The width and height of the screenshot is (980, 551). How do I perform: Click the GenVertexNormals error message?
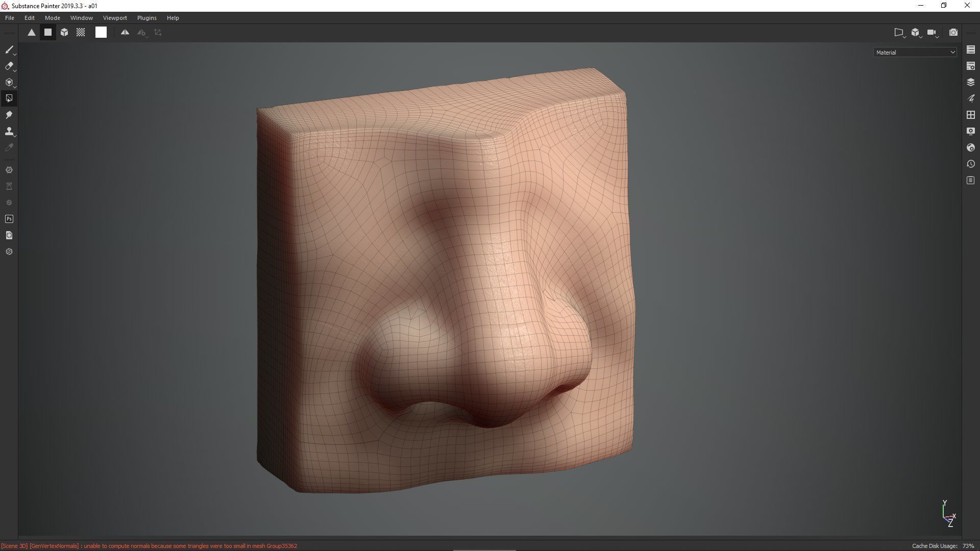(x=149, y=546)
